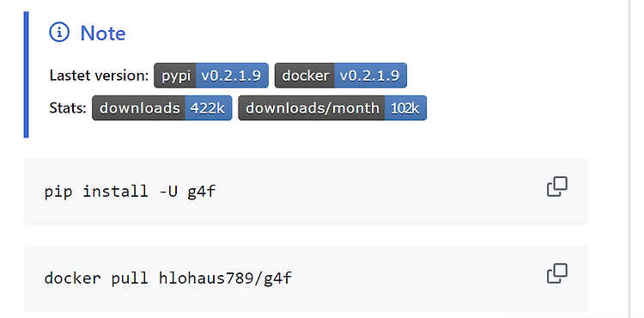Viewport: 644px width, 318px height.
Task: Click the word 'pip' in the install command
Action: click(x=58, y=192)
